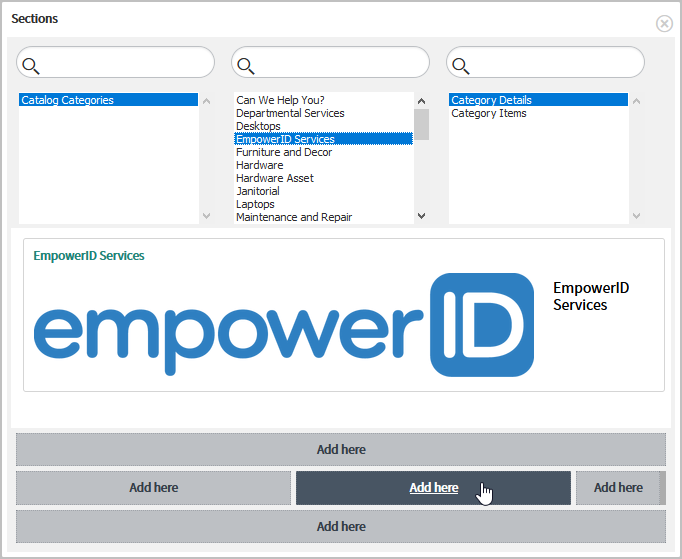Click the first search box magnifier icon
This screenshot has height=559, width=682.
pyautogui.click(x=31, y=66)
